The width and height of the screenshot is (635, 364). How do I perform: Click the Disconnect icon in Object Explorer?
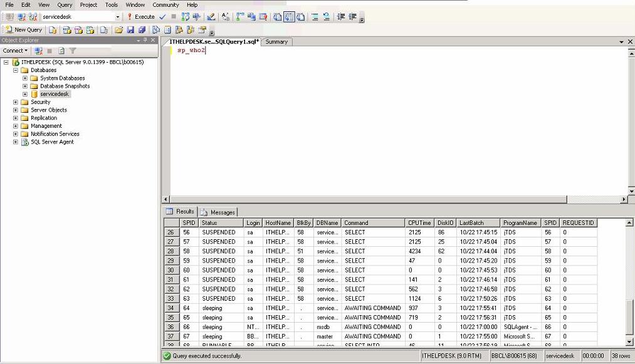click(x=38, y=51)
